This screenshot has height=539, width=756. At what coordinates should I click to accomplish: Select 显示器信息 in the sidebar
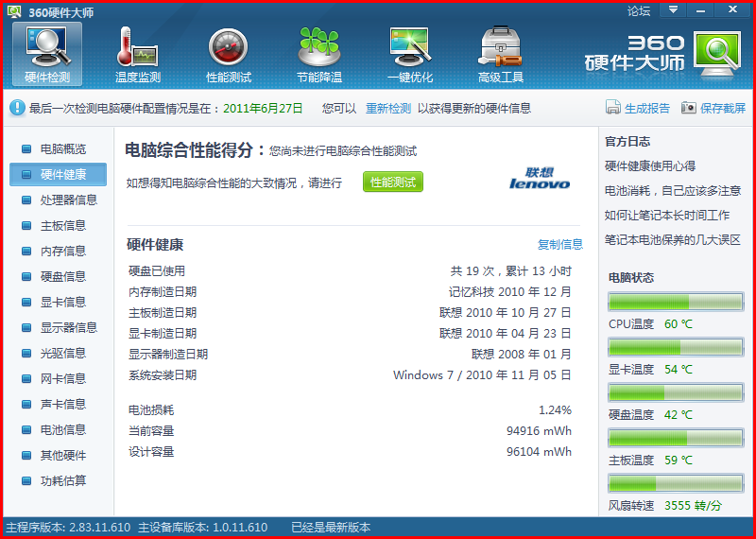point(58,328)
